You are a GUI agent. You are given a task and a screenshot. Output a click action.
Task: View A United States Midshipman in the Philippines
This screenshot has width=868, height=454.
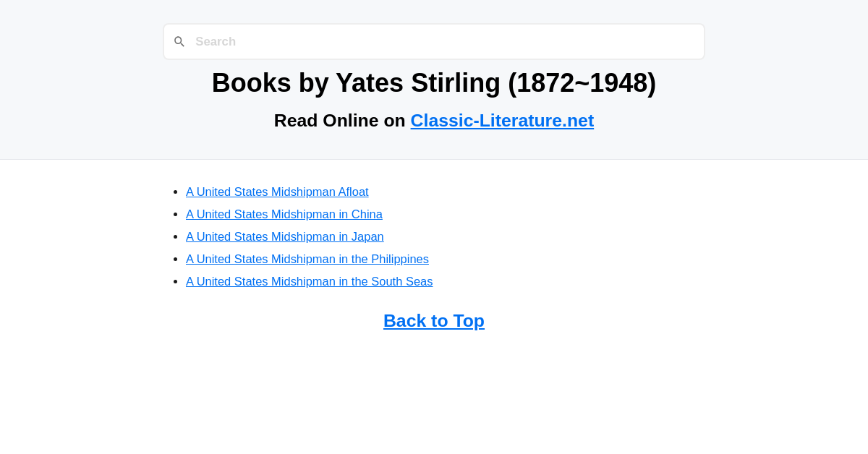pos(307,259)
